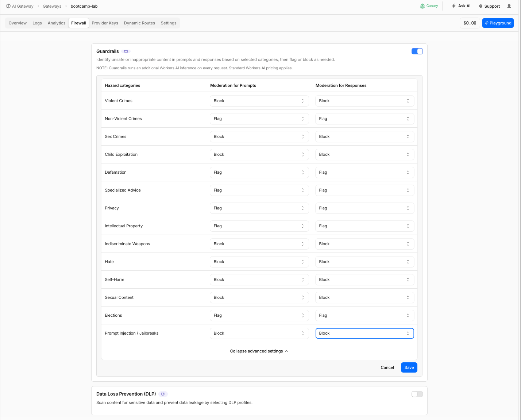Open Indiscriminate Weapons responses moderation dropdown
The height and width of the screenshot is (420, 521).
[365, 244]
